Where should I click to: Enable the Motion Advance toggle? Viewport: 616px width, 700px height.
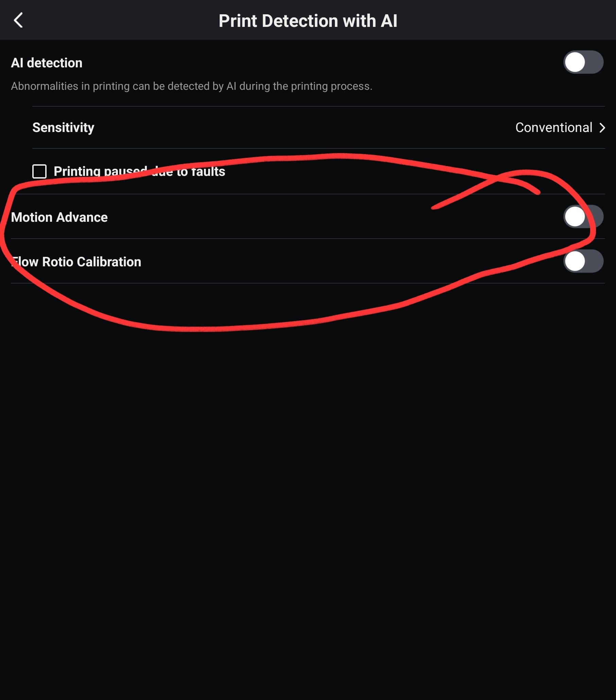point(583,216)
